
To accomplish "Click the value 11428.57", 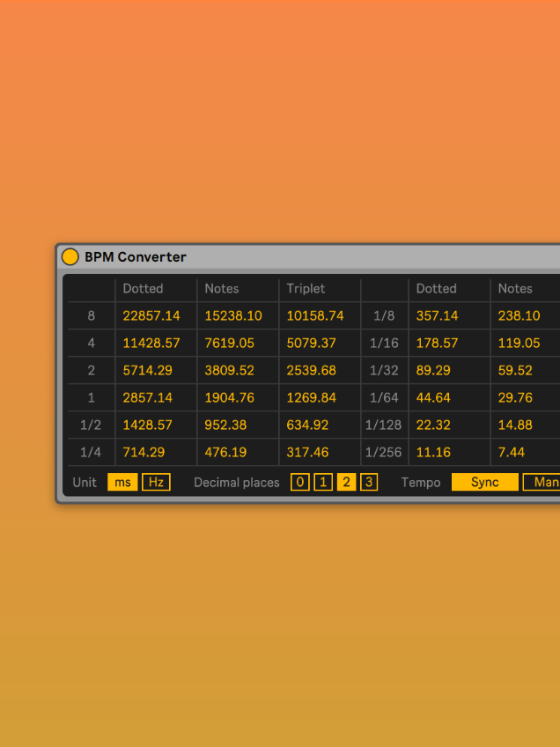I will [x=151, y=343].
